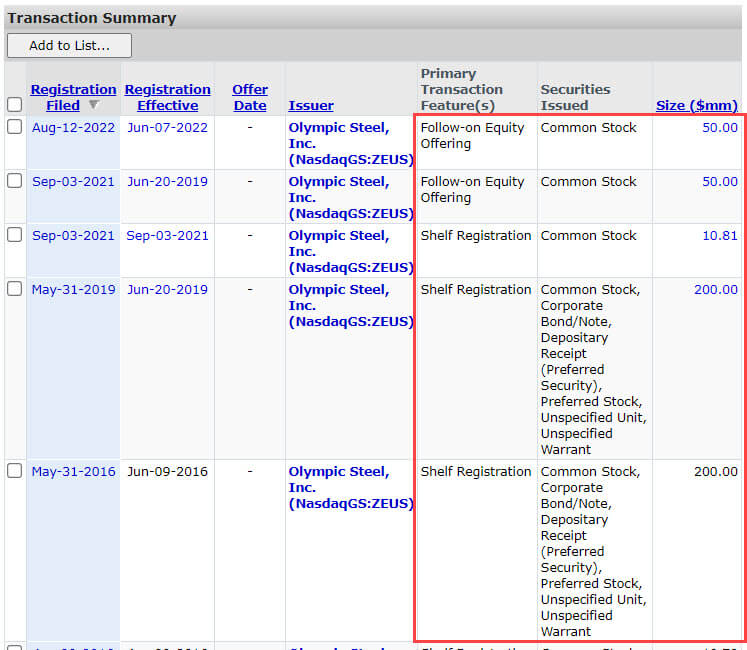Check the Follow-on Equity row filed Sep-03-2021

[x=15, y=181]
